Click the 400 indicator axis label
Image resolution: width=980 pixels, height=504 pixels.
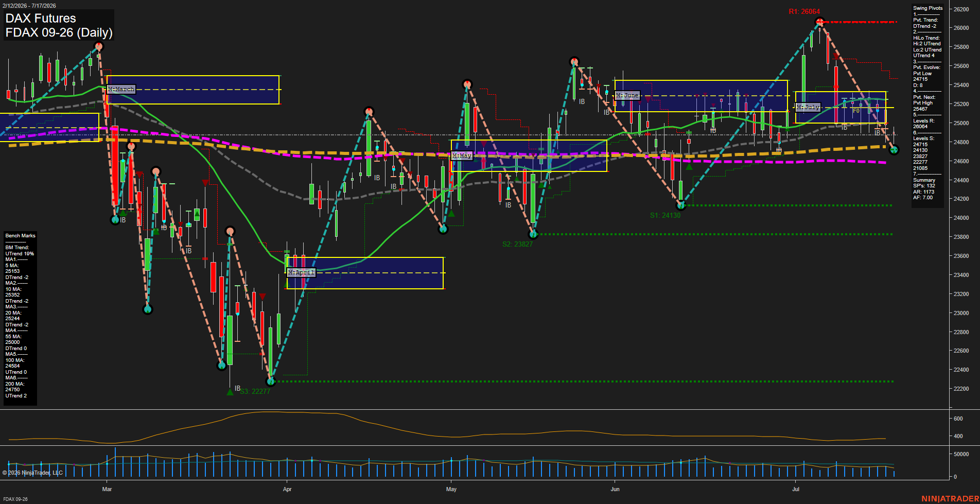[958, 436]
